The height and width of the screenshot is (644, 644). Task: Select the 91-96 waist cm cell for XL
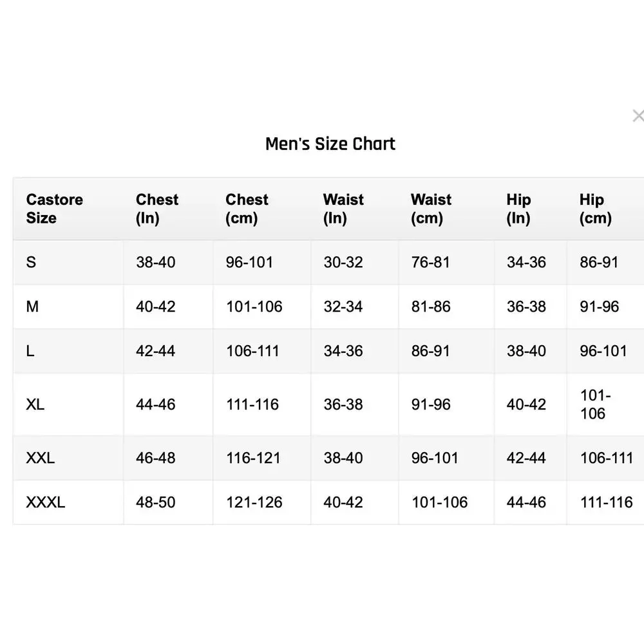coord(431,404)
